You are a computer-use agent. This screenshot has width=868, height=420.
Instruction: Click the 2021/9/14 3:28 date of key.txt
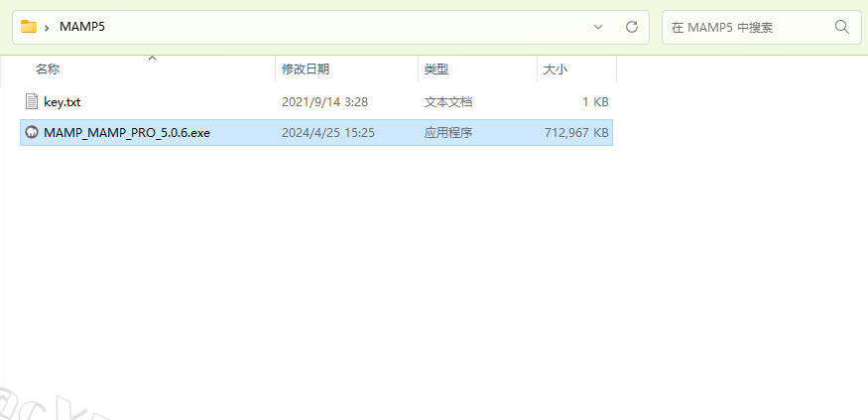tap(323, 101)
